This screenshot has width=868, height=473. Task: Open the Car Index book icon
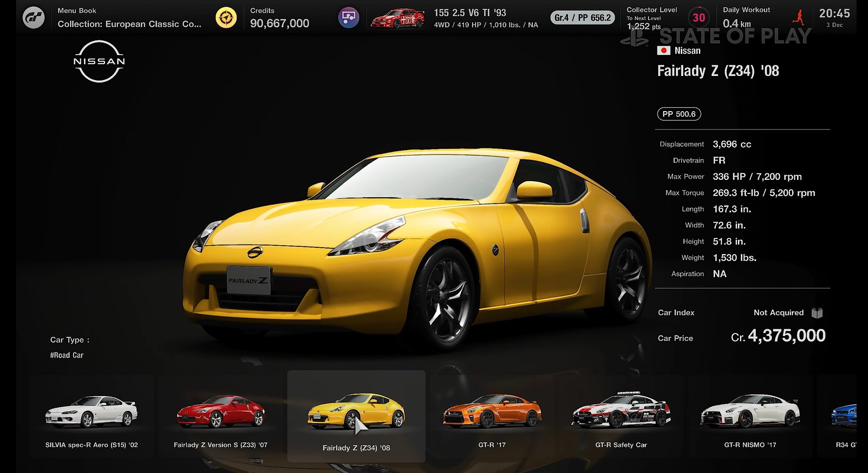817,313
